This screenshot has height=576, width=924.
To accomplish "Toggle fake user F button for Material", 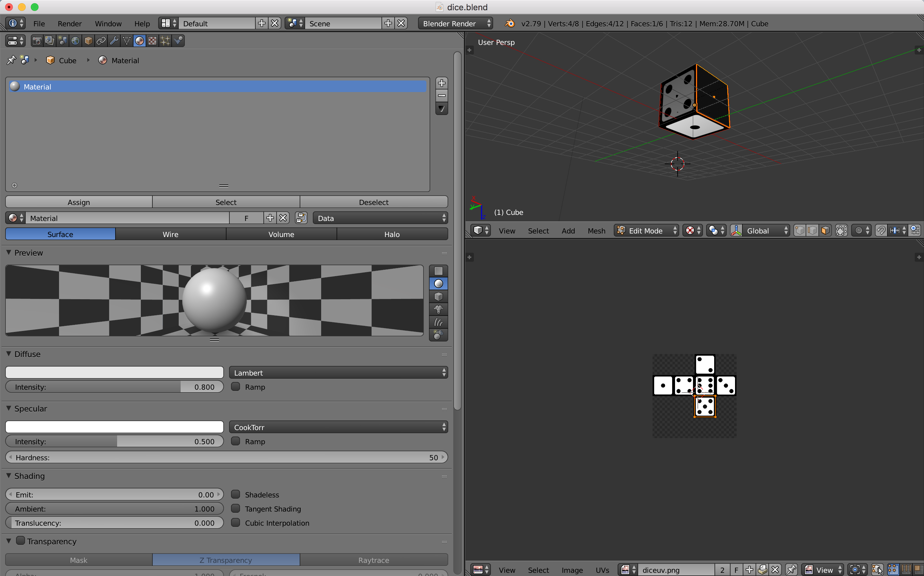I will (246, 218).
